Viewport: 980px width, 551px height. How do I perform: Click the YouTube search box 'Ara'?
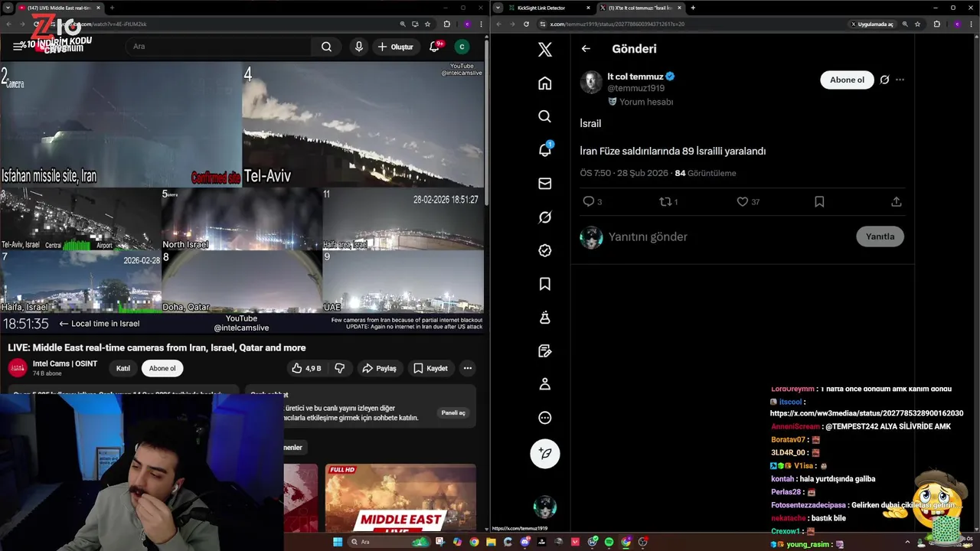tap(218, 47)
